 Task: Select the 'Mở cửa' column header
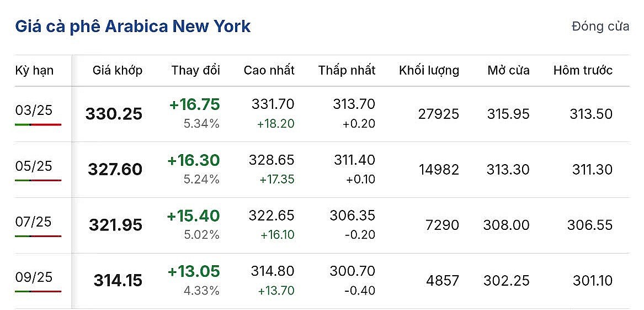508,70
